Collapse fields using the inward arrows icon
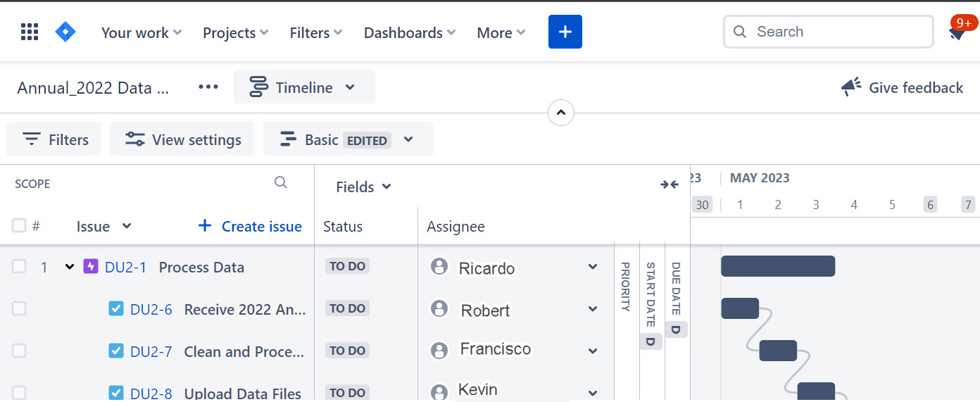Viewport: 980px width, 402px height. tap(669, 184)
